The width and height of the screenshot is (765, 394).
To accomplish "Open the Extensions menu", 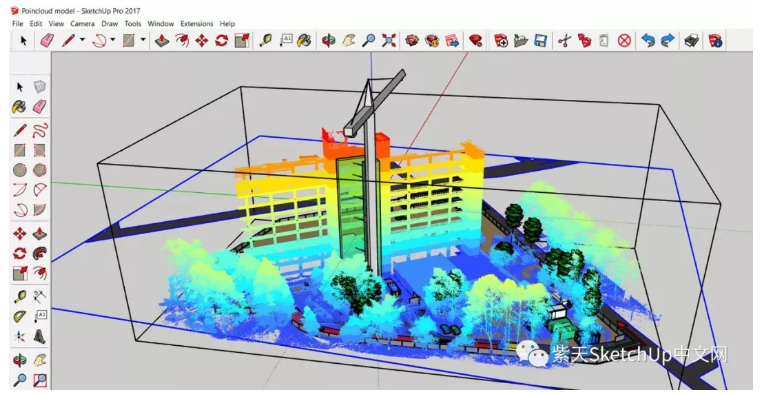I will point(197,23).
